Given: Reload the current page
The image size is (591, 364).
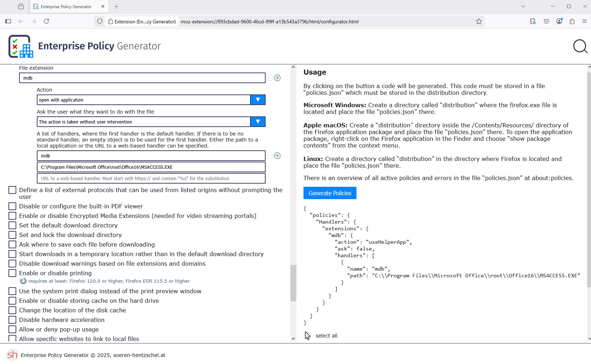Looking at the screenshot, I should tap(46, 21).
